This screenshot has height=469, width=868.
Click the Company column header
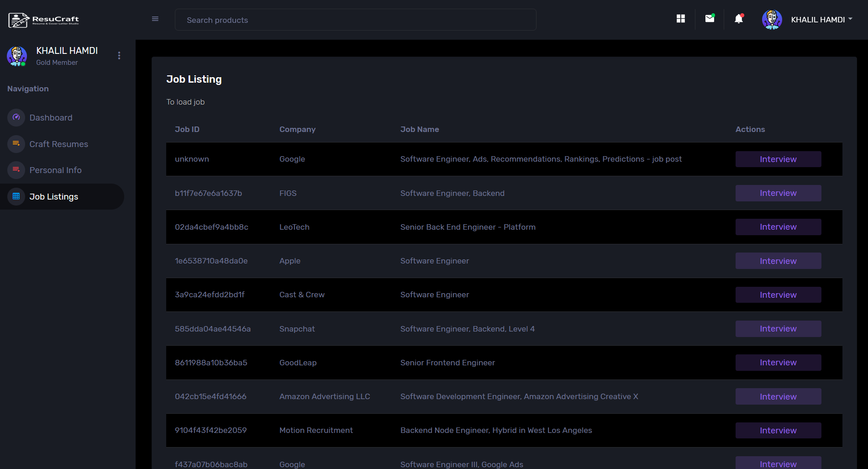(297, 129)
